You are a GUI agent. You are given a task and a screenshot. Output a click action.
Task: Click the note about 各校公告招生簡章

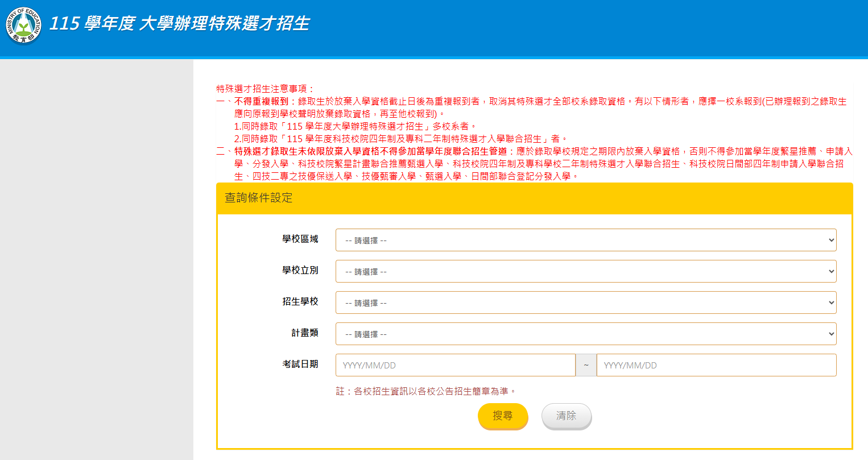point(426,391)
